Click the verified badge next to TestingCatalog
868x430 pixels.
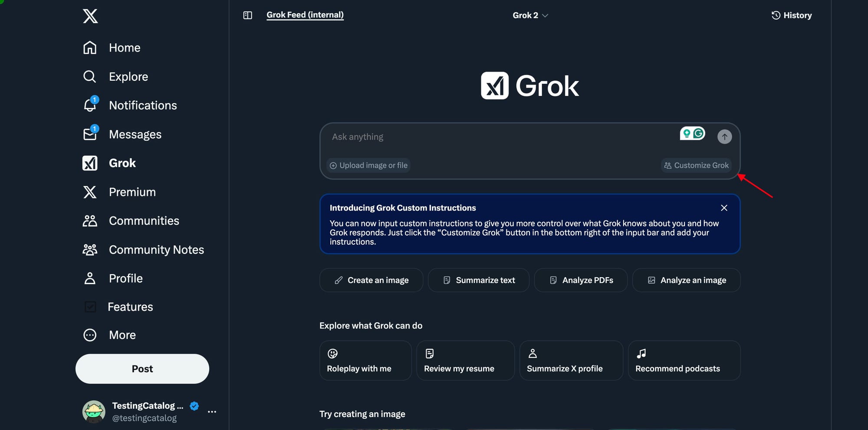(x=194, y=406)
